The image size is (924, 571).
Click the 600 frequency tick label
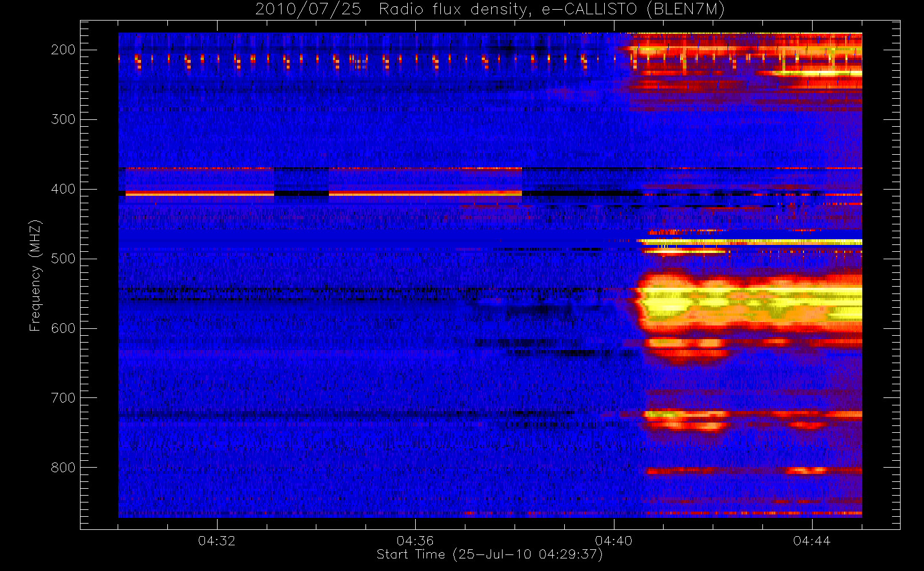coord(63,328)
